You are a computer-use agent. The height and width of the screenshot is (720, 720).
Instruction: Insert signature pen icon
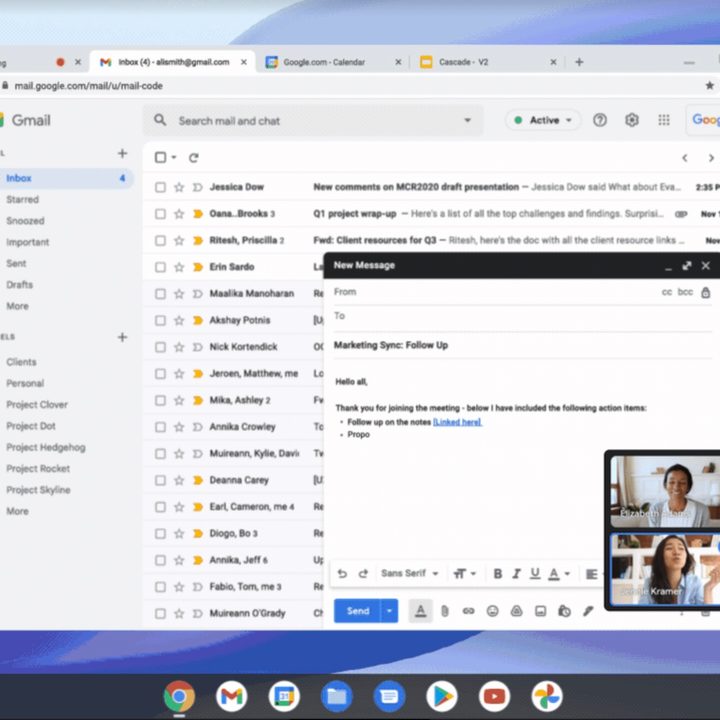[x=588, y=611]
